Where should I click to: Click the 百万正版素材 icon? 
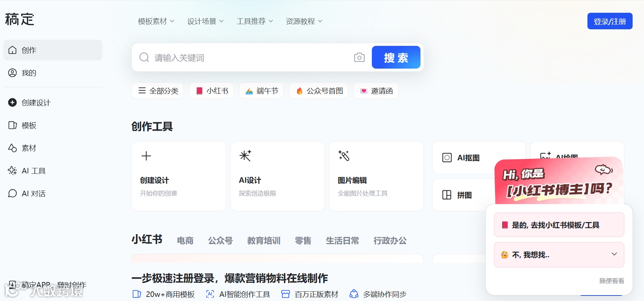click(286, 294)
